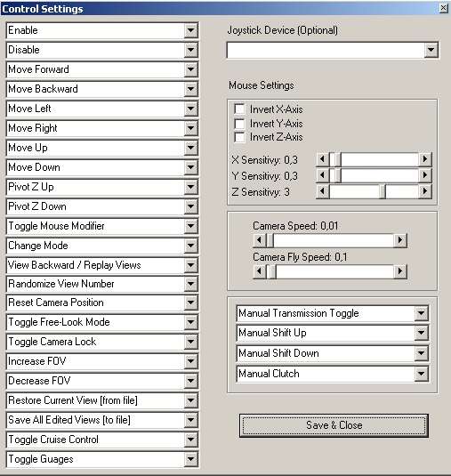Expand the Move Forward key dropdown
Viewport: 451px width, 476px height.
click(x=191, y=69)
